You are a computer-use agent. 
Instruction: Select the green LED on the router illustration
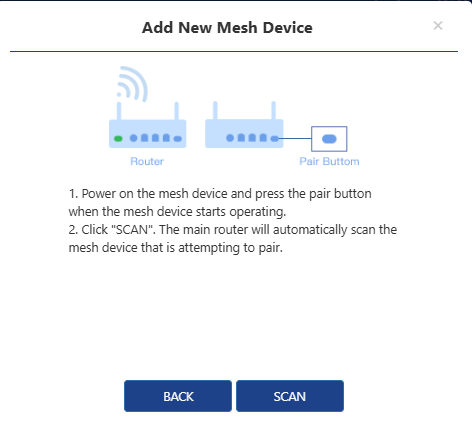coord(118,138)
